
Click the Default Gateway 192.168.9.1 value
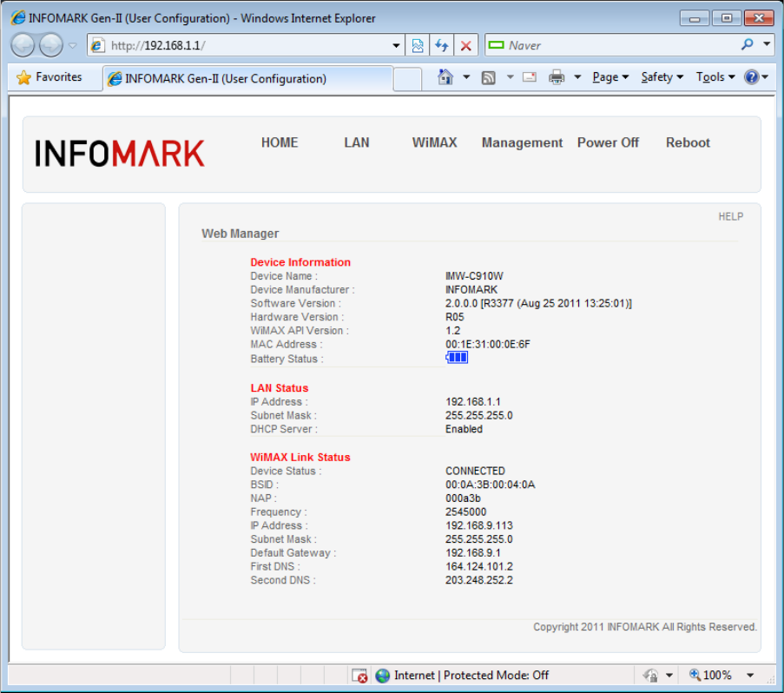pos(473,553)
